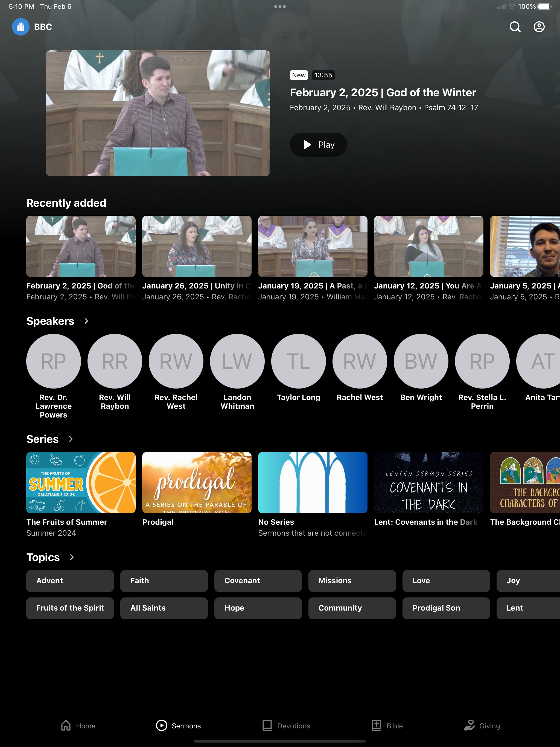Select speaker Ben Wright avatar

click(x=421, y=361)
